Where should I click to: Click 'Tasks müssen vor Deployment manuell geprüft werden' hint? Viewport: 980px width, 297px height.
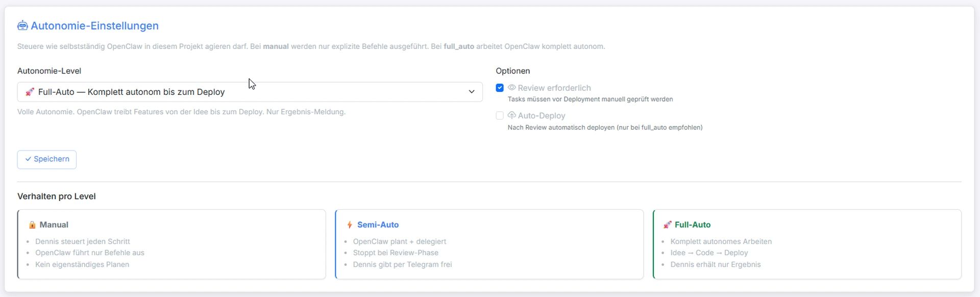point(591,100)
